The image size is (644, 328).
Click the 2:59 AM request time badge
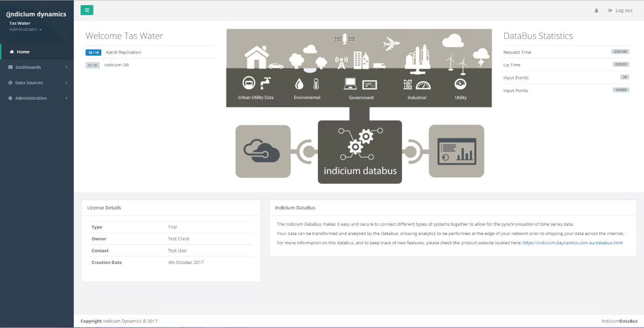click(621, 52)
